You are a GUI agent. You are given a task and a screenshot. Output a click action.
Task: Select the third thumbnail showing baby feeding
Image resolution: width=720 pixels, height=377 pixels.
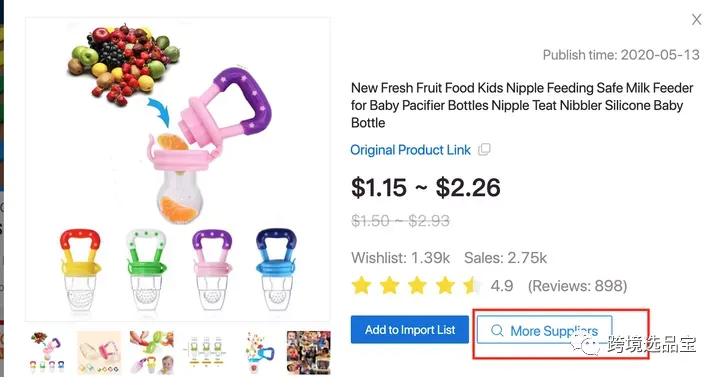(152, 353)
